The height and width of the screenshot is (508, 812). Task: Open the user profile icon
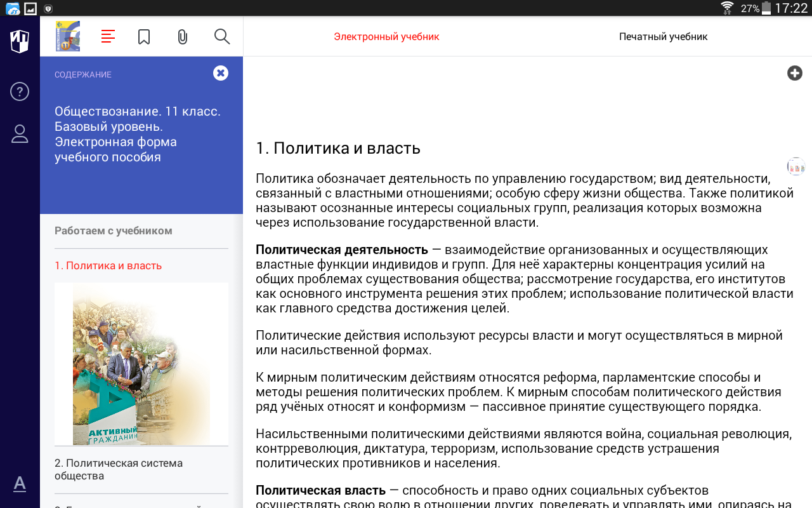coord(20,133)
